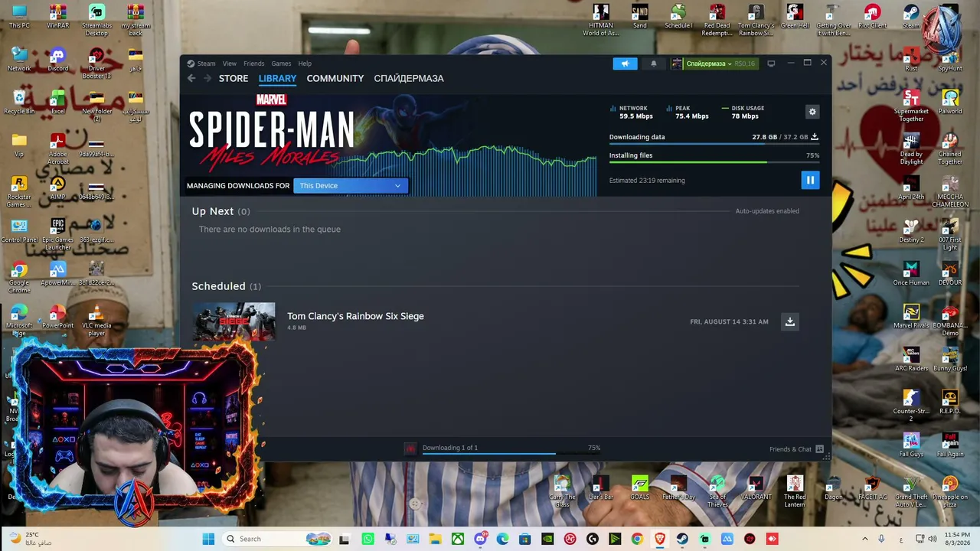This screenshot has width=980, height=551.
Task: Expand the This Device dropdown
Action: click(351, 185)
